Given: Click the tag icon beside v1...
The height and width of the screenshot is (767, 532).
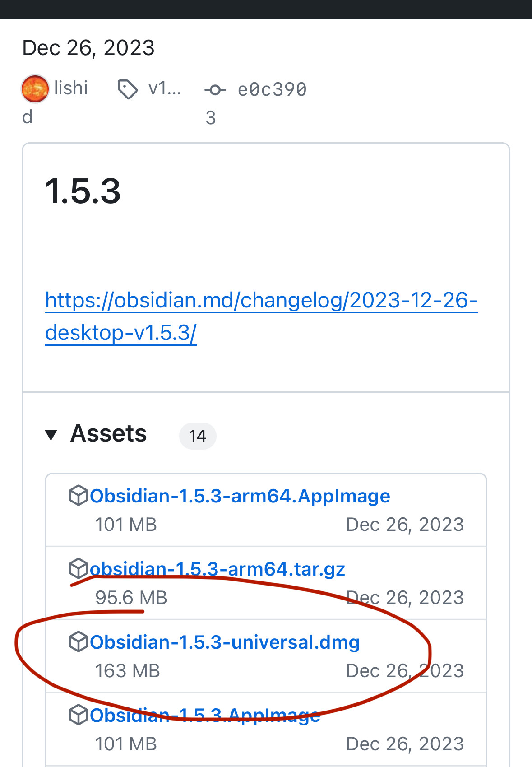Looking at the screenshot, I should point(127,89).
